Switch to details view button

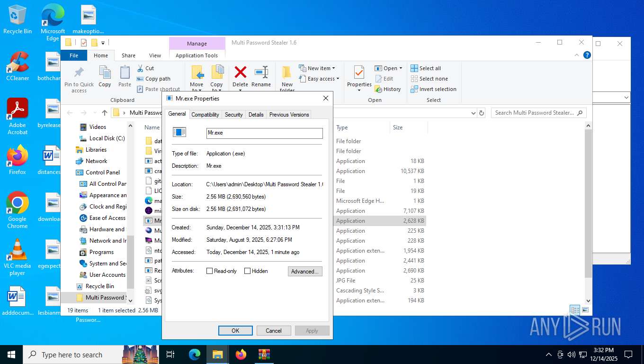(575, 310)
